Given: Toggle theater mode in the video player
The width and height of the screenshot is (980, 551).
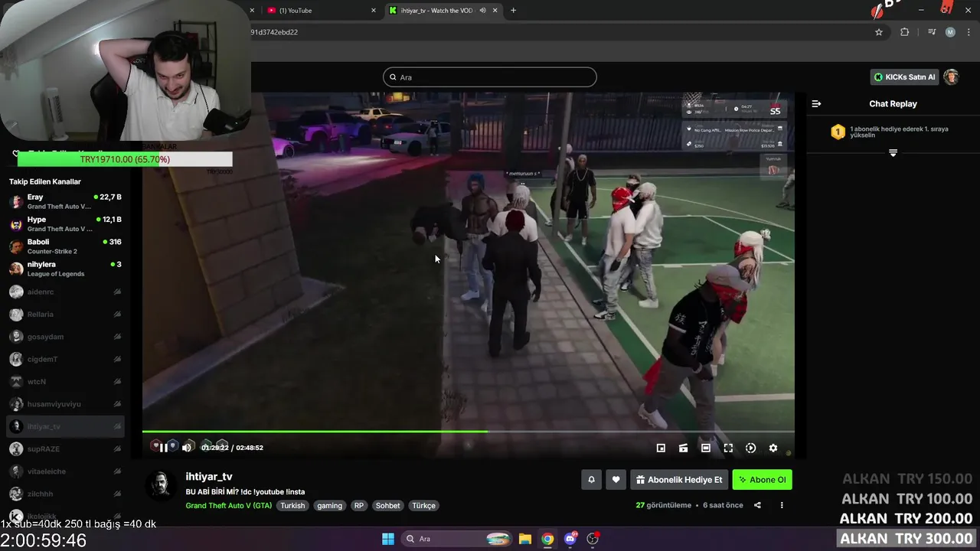Looking at the screenshot, I should 706,448.
